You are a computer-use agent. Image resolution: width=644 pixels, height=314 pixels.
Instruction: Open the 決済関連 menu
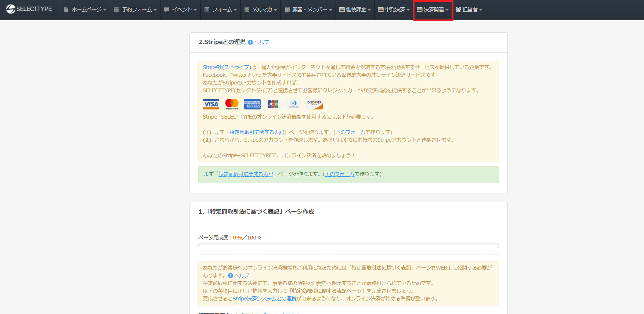pyautogui.click(x=433, y=10)
